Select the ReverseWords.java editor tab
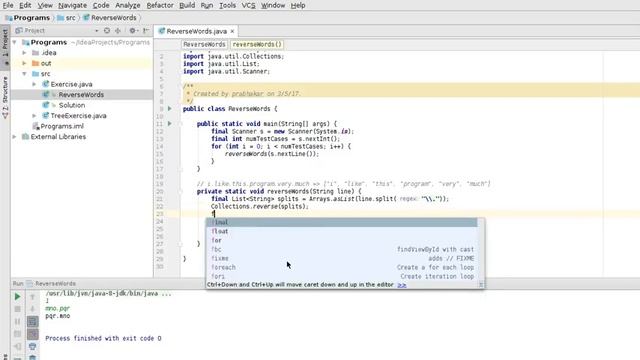 click(196, 31)
